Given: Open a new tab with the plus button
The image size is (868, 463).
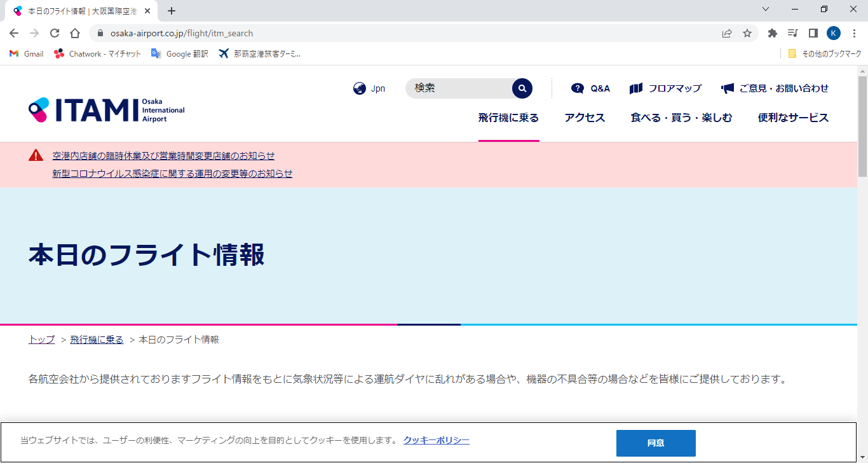Looking at the screenshot, I should [172, 11].
